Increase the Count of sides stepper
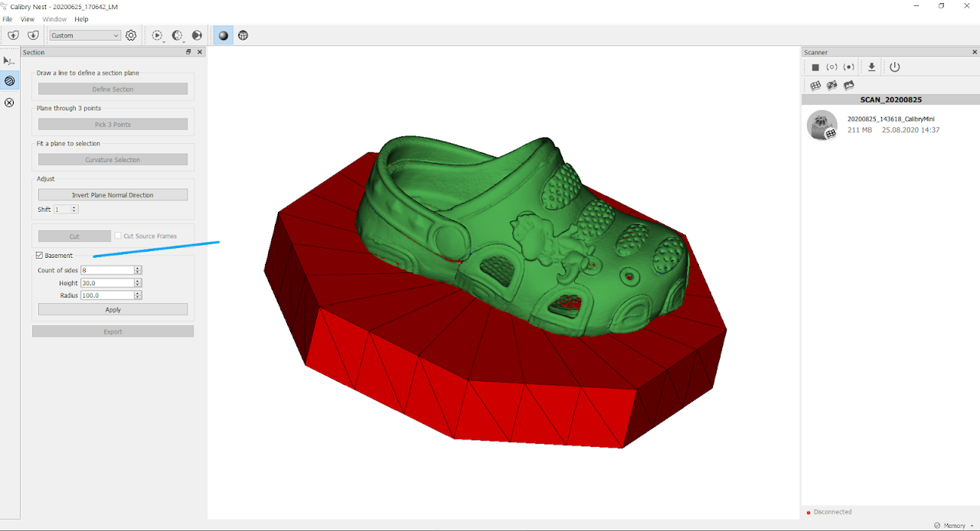This screenshot has width=980, height=531. [138, 268]
